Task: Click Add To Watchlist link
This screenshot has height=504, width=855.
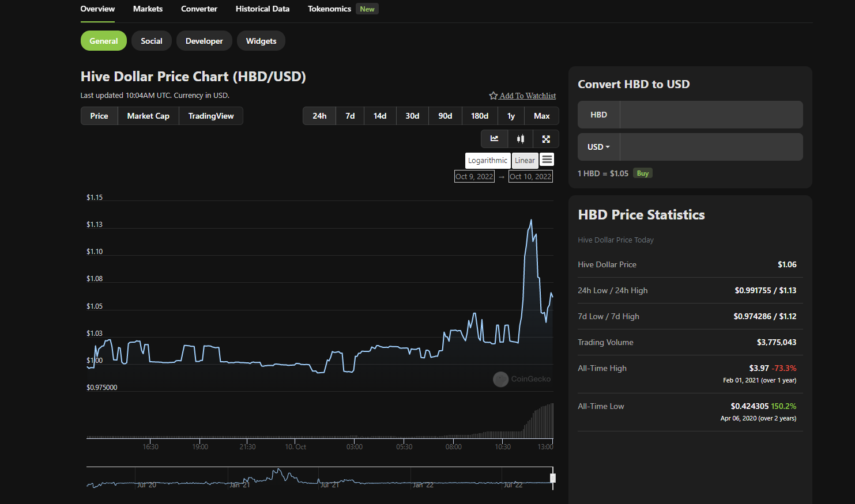Action: [x=528, y=96]
